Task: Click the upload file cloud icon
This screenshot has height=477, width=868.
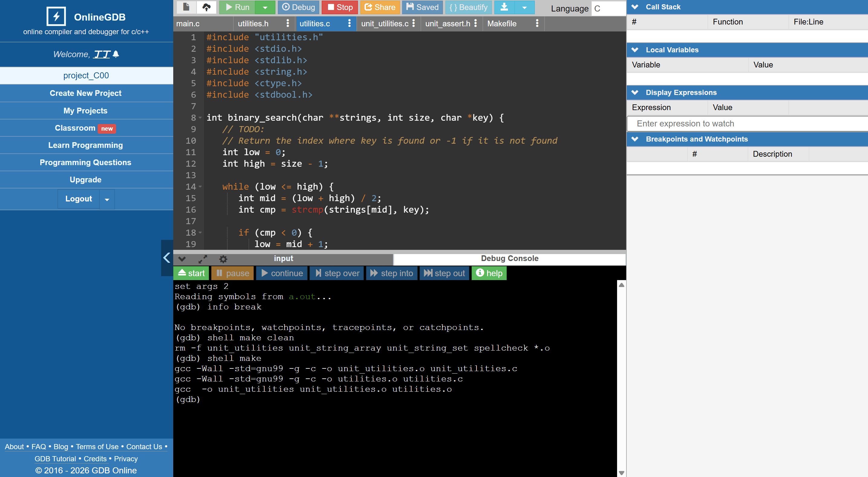Action: coord(206,7)
